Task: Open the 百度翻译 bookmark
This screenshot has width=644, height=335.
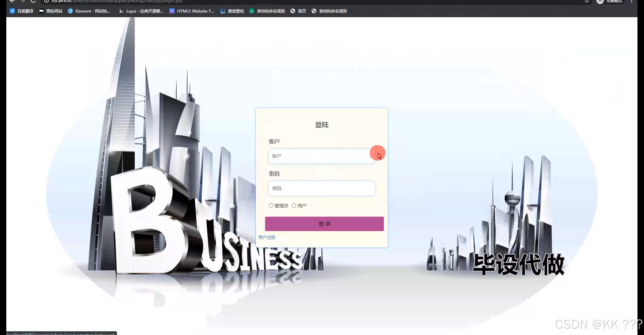Action: pyautogui.click(x=22, y=11)
